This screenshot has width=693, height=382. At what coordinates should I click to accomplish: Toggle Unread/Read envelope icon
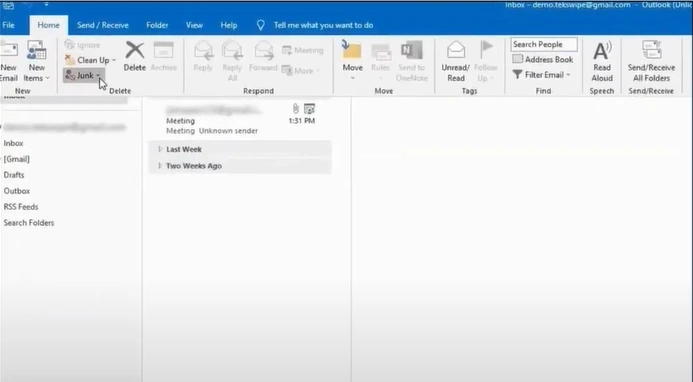[x=456, y=50]
